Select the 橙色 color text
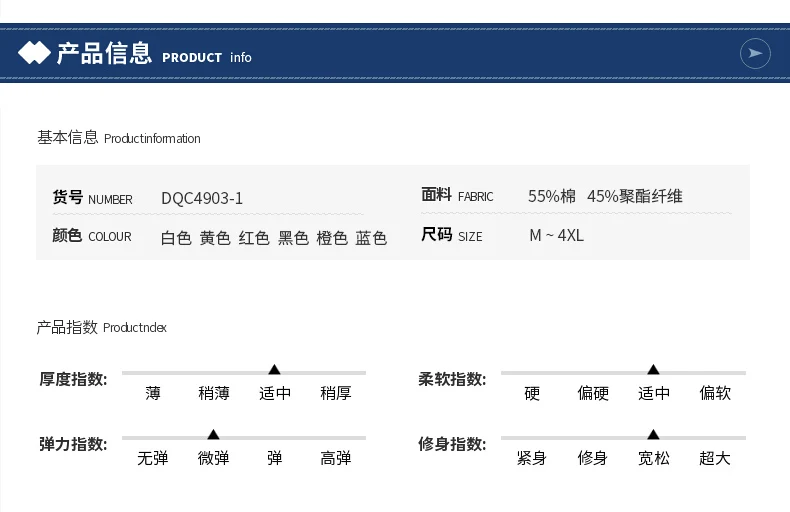 pos(332,238)
